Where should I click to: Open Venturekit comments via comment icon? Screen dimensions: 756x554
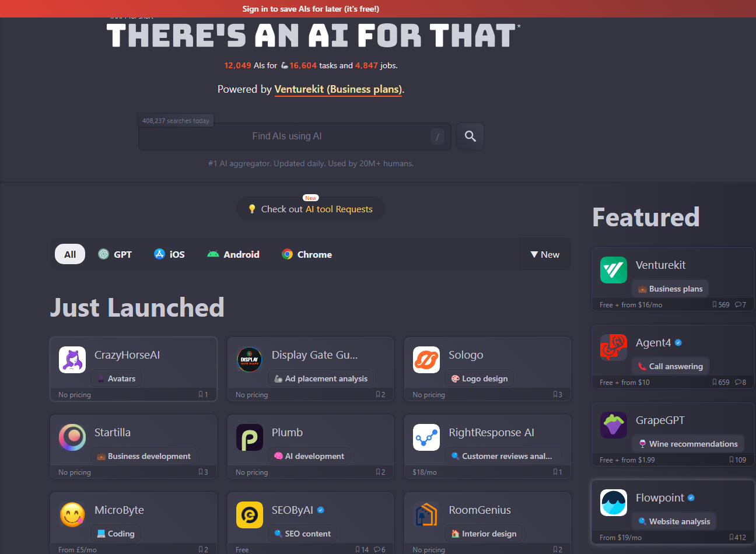tap(738, 304)
